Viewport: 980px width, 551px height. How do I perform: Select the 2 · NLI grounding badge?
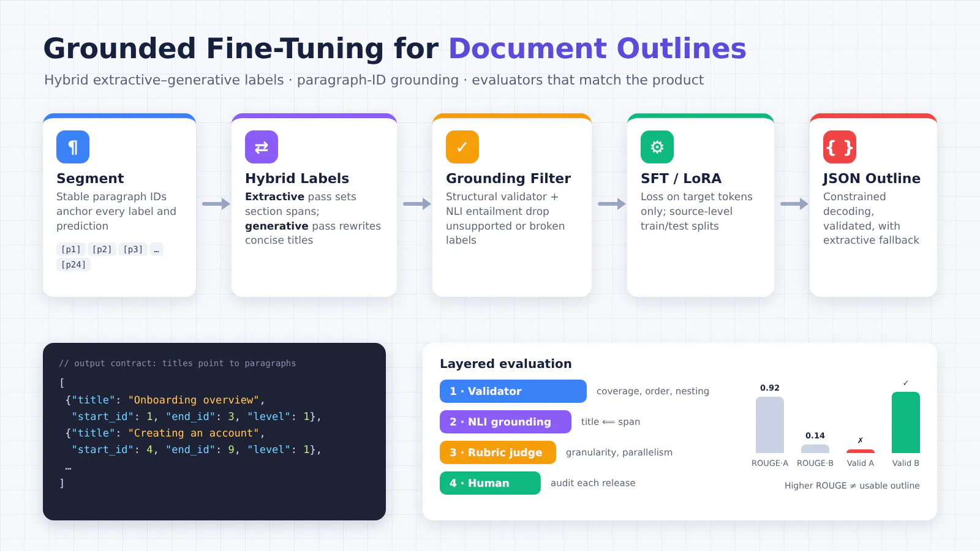click(x=505, y=422)
